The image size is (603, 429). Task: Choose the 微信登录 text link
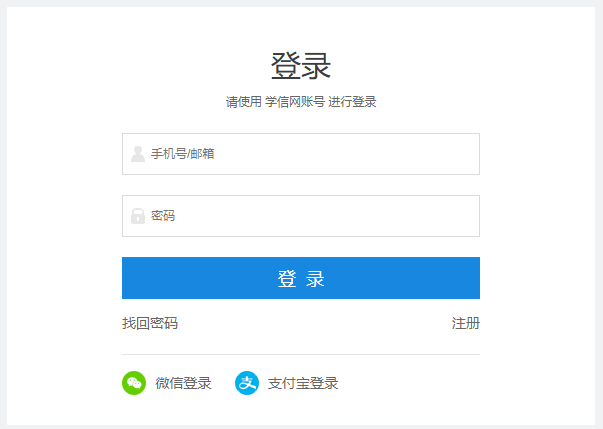tap(183, 383)
